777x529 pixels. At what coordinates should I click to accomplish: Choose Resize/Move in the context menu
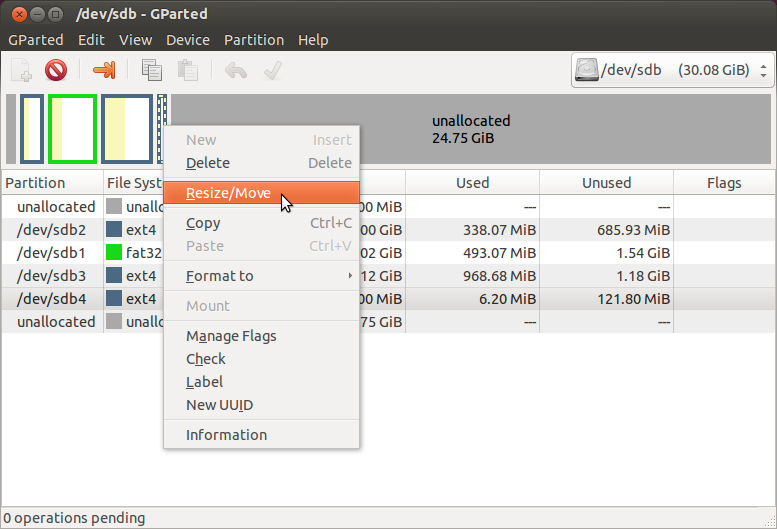coord(261,193)
